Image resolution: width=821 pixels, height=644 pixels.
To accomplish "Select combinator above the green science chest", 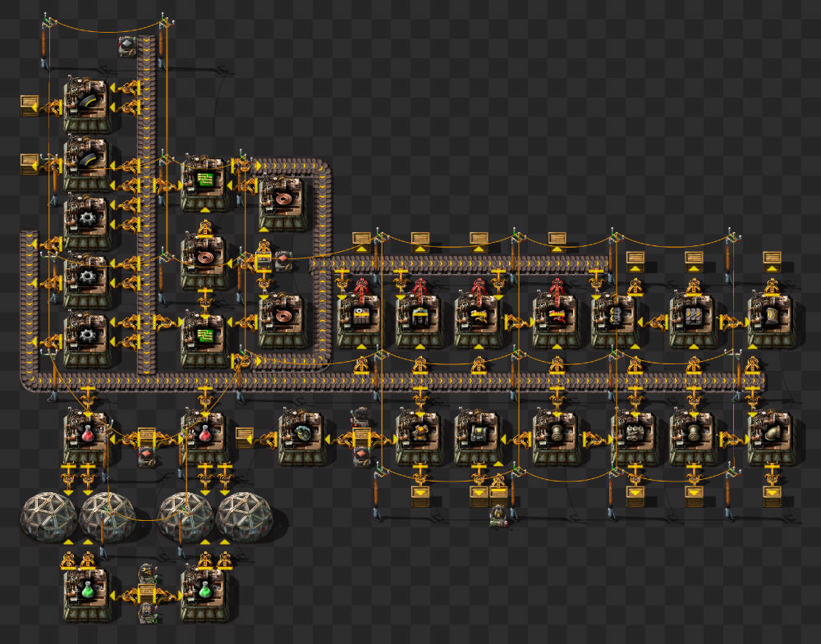I will [146, 573].
